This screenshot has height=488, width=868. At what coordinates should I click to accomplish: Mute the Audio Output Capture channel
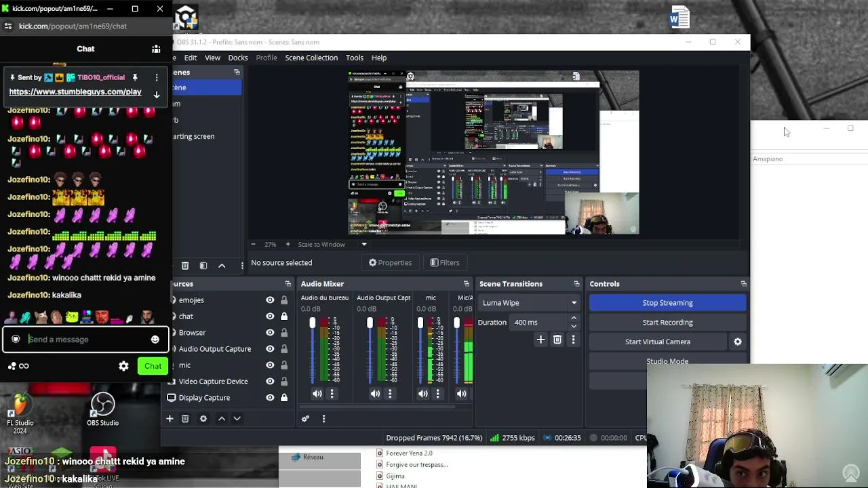point(375,394)
